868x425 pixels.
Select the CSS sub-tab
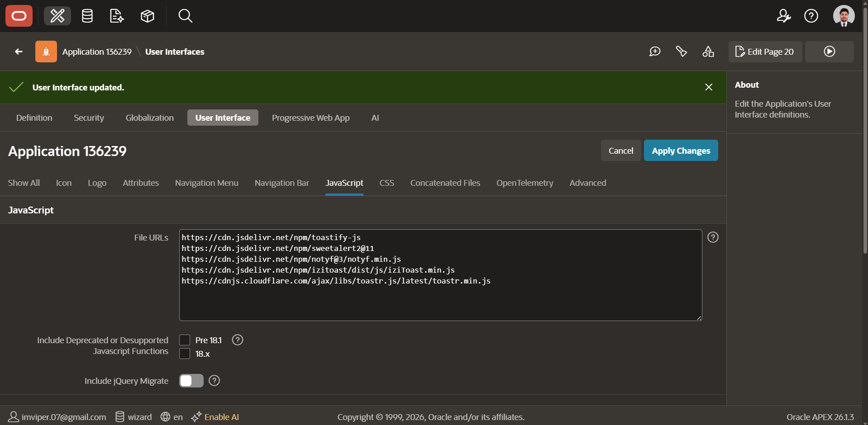click(x=387, y=183)
